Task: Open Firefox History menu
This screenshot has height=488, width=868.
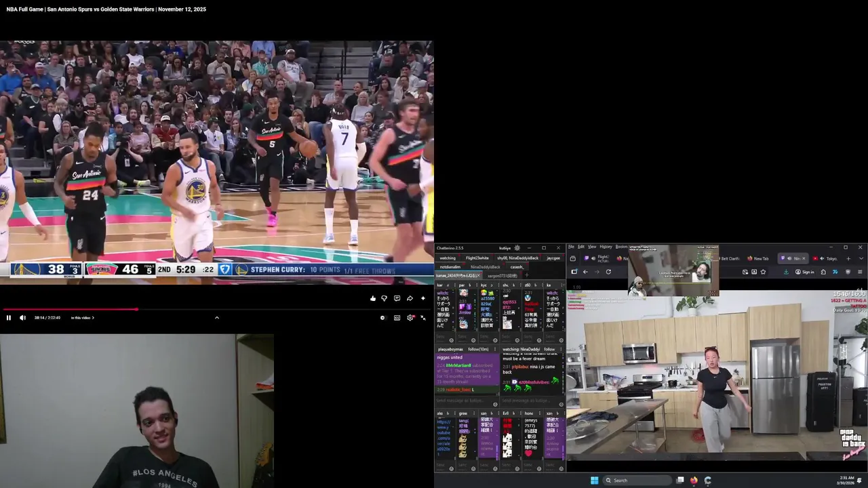Action: (606, 247)
